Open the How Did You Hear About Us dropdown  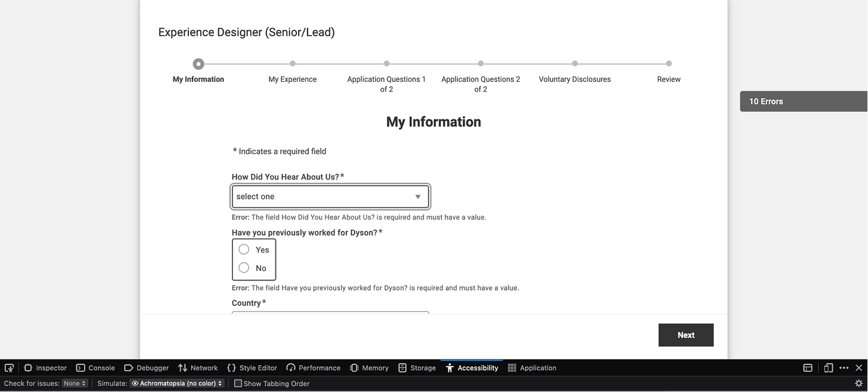[x=330, y=196]
